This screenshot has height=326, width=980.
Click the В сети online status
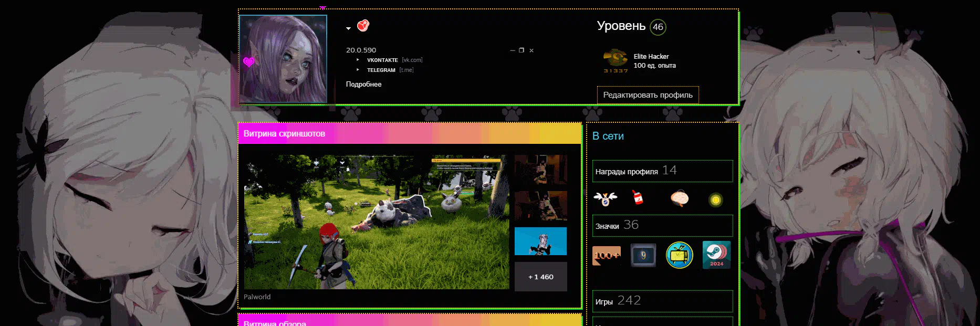[x=608, y=136]
